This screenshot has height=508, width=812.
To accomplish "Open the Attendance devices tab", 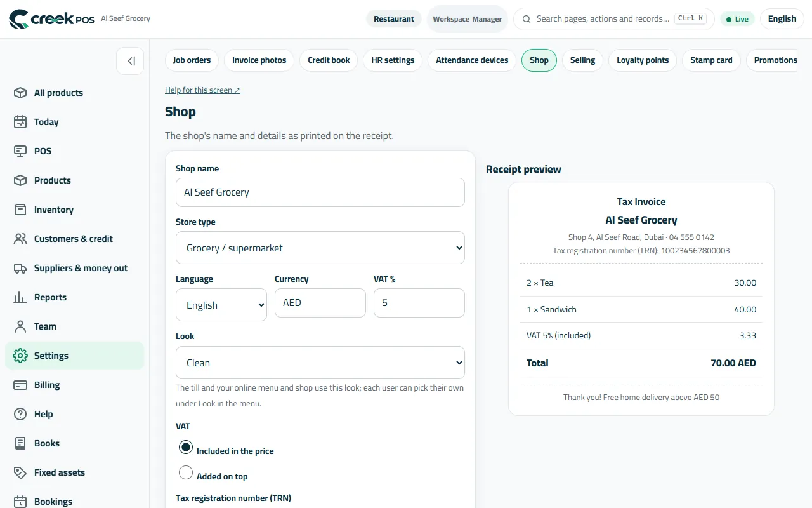I will (472, 60).
